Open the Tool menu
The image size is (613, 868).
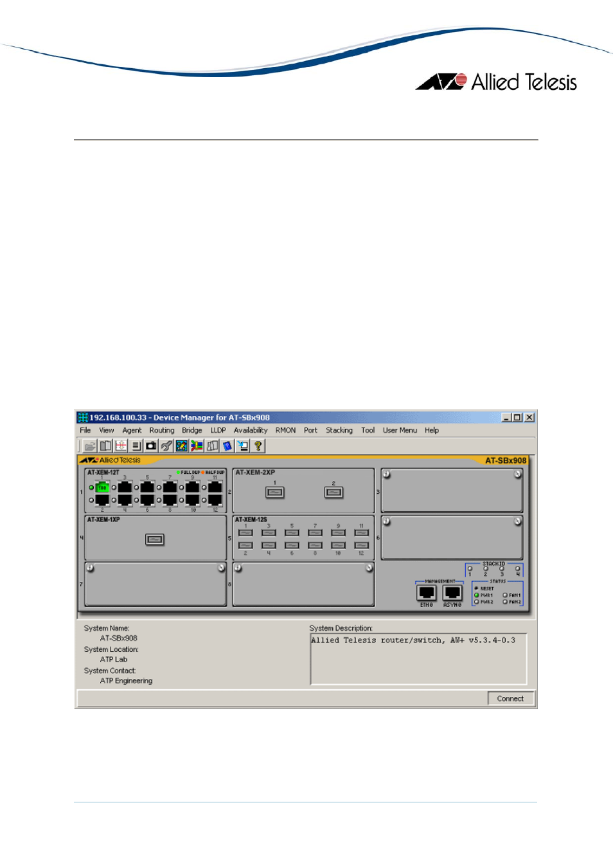pos(368,430)
